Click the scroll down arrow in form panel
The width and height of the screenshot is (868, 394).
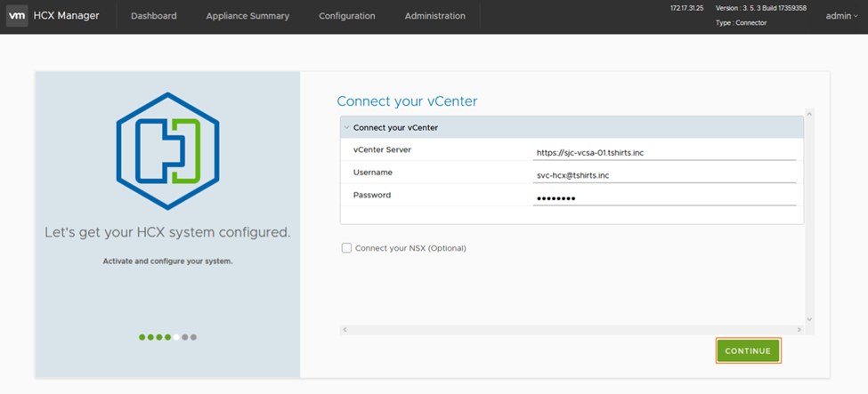(x=809, y=318)
